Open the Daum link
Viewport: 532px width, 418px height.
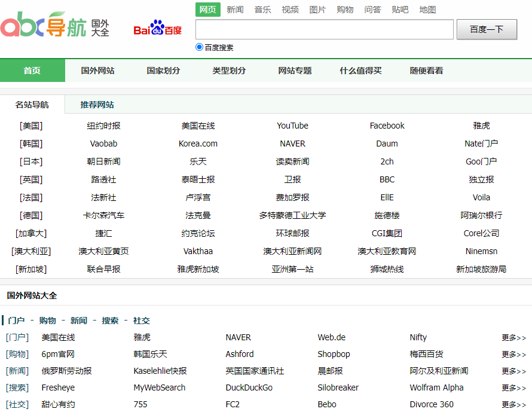(387, 144)
